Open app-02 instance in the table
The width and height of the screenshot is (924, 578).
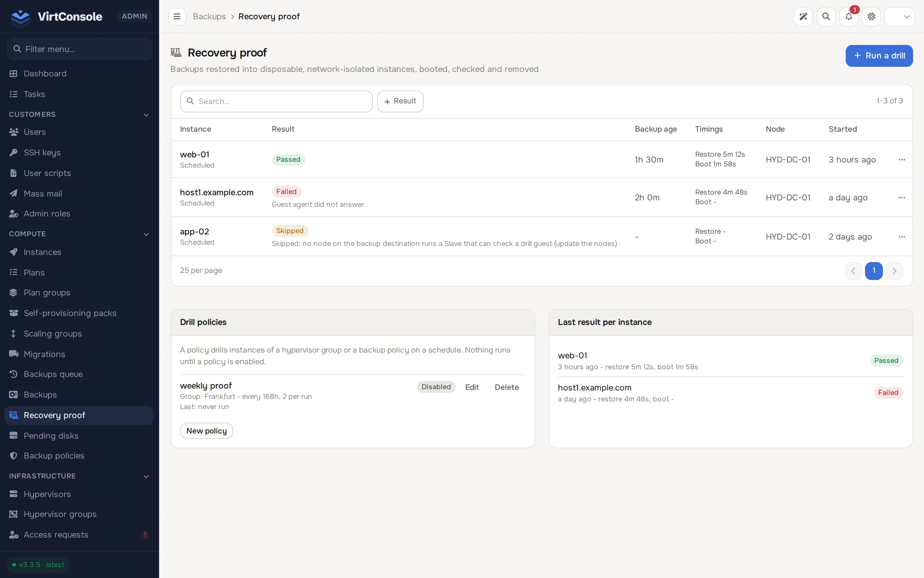coord(194,232)
